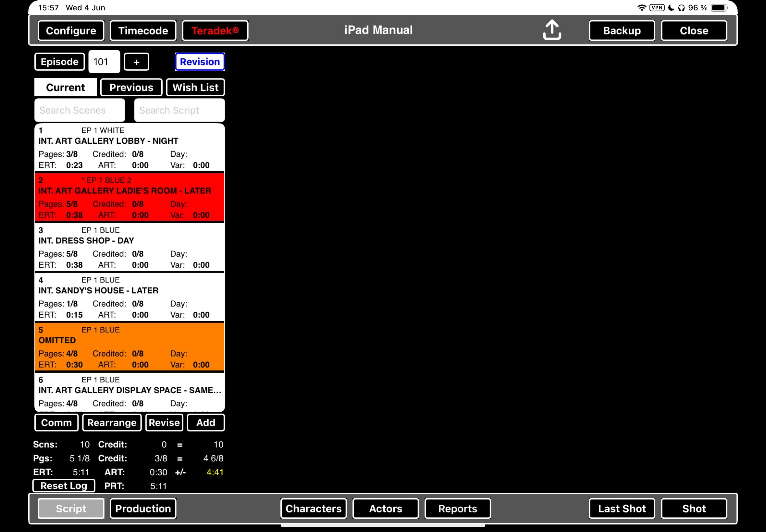
Task: Open scene 3 Int. Dress Shop
Action: click(130, 247)
